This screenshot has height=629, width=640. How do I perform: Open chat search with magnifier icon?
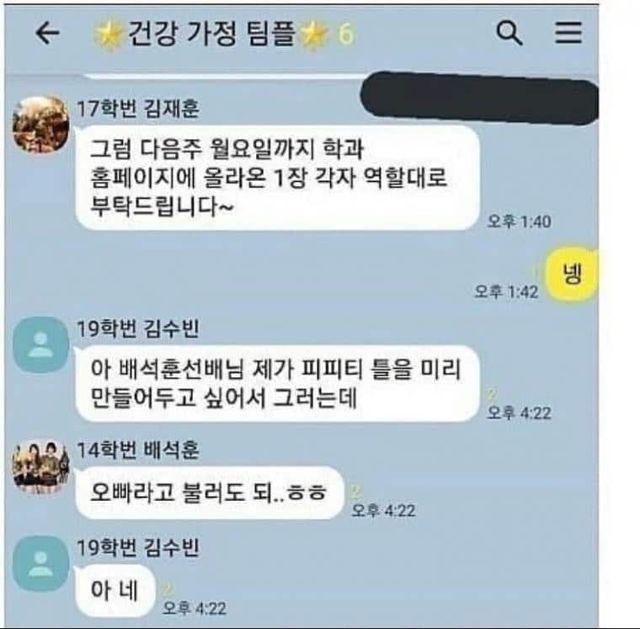[509, 33]
